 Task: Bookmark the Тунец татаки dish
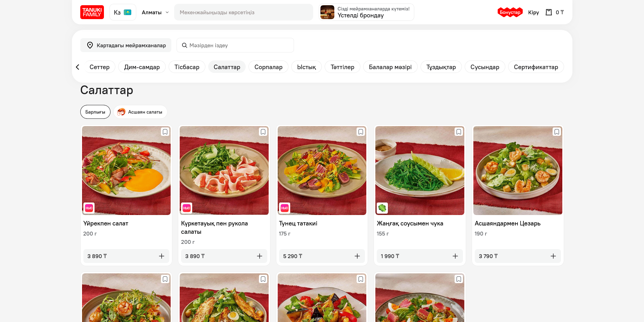click(x=361, y=132)
